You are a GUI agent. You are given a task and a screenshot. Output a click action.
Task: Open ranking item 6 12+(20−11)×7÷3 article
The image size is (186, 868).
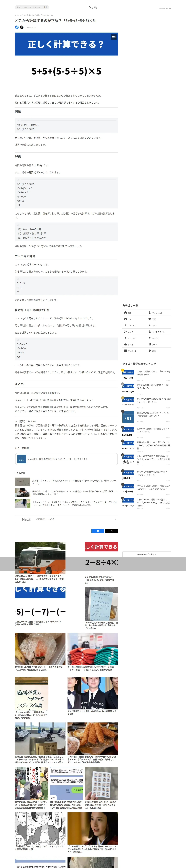146,446
